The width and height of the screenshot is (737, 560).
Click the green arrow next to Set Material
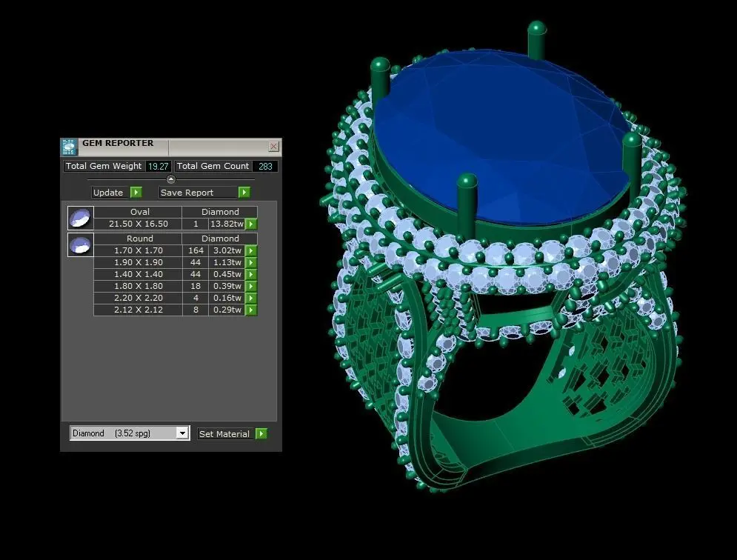(x=261, y=433)
